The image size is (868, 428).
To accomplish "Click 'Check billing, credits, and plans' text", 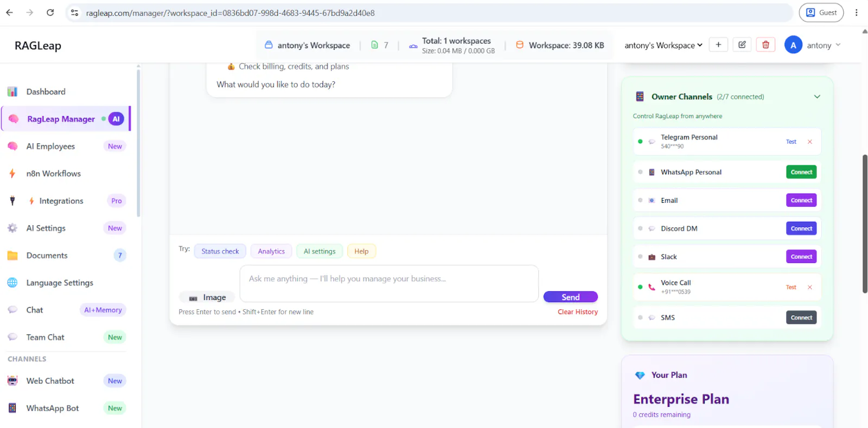I will point(293,66).
